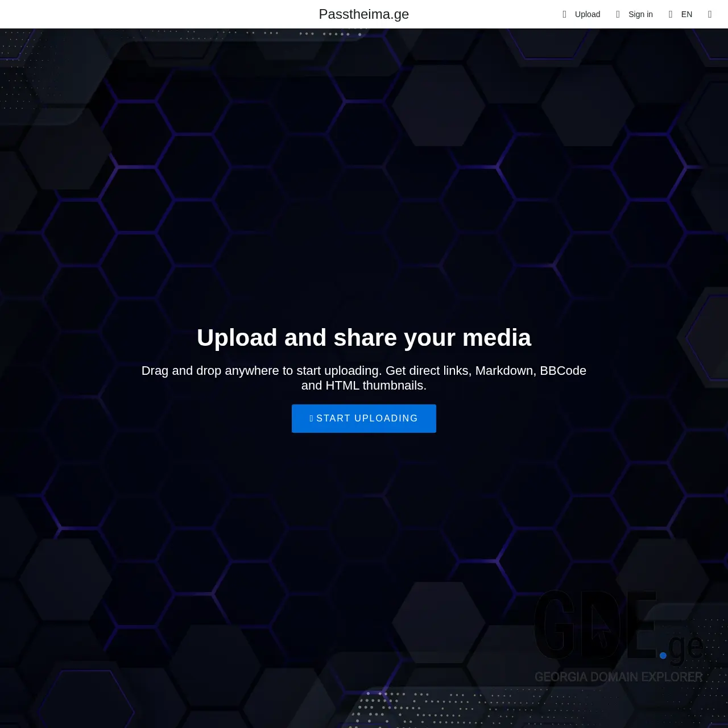Click the user icon next to Sign in

point(618,14)
